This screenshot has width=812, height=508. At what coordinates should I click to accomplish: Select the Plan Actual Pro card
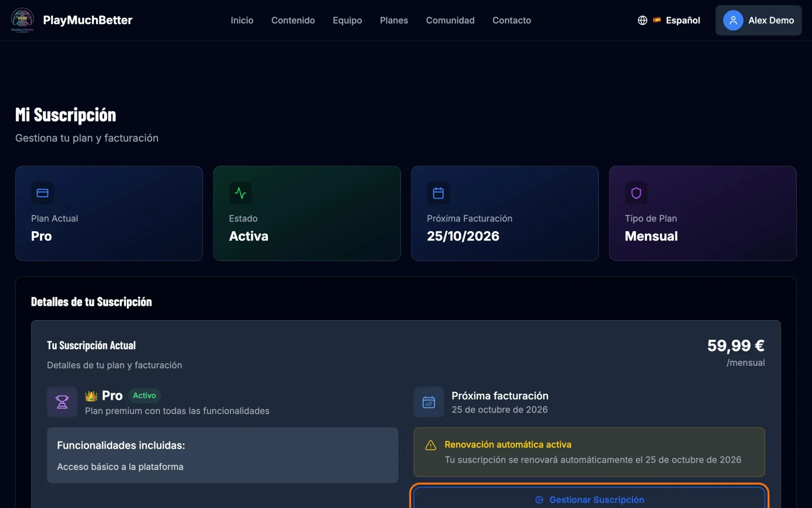[x=109, y=213]
